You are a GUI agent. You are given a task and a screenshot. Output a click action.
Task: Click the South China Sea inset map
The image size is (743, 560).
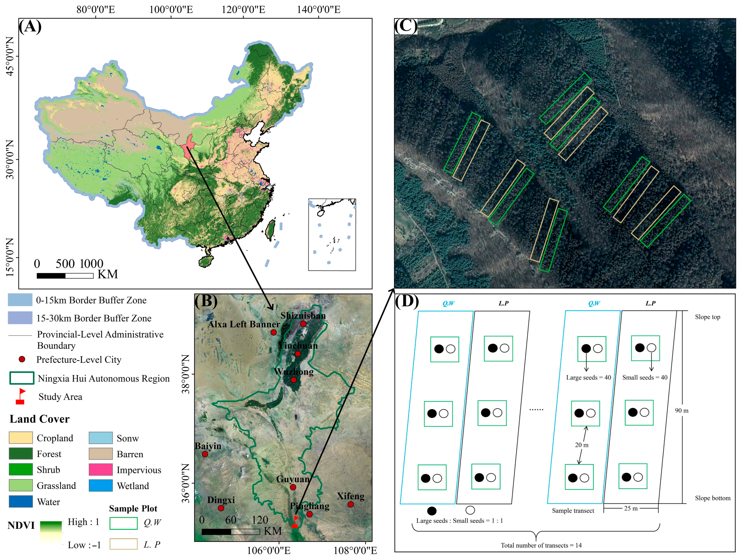(x=332, y=234)
